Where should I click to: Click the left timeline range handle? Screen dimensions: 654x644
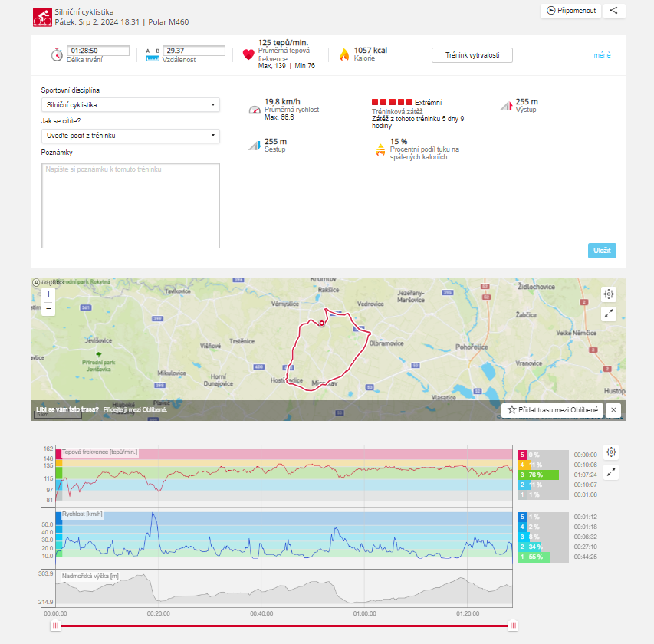pos(55,626)
